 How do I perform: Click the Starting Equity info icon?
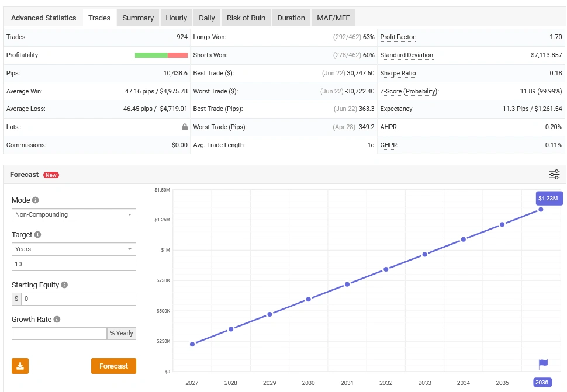point(64,285)
